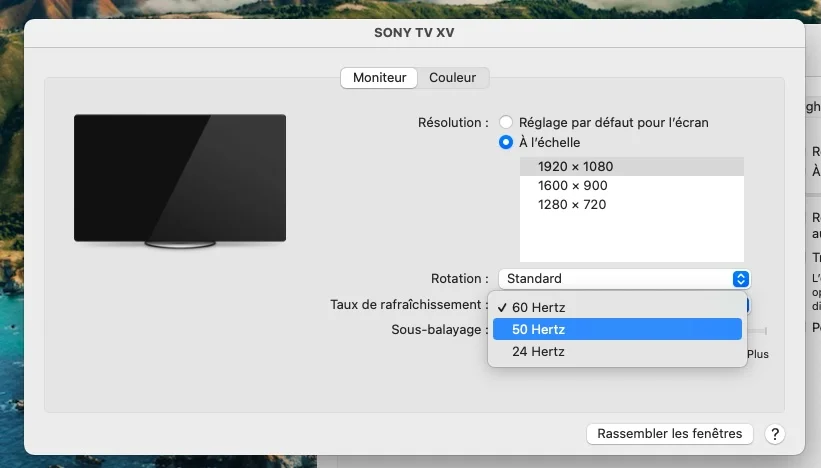Image resolution: width=821 pixels, height=468 pixels.
Task: Choose the 1280 × 720 resolution
Action: tap(631, 204)
